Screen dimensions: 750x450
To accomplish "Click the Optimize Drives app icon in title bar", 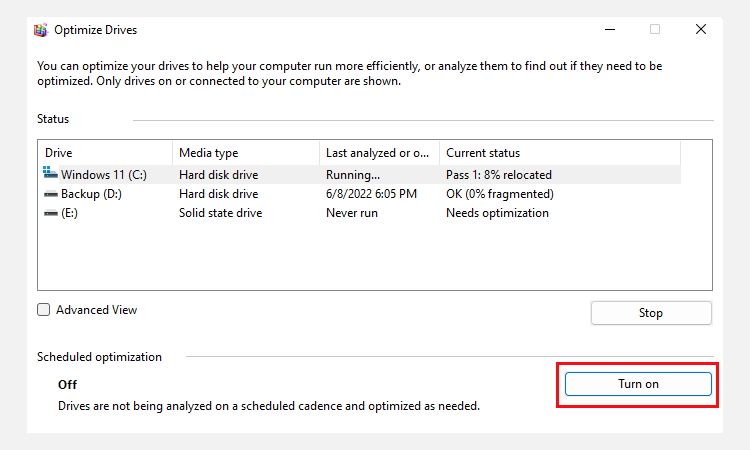I will point(41,30).
